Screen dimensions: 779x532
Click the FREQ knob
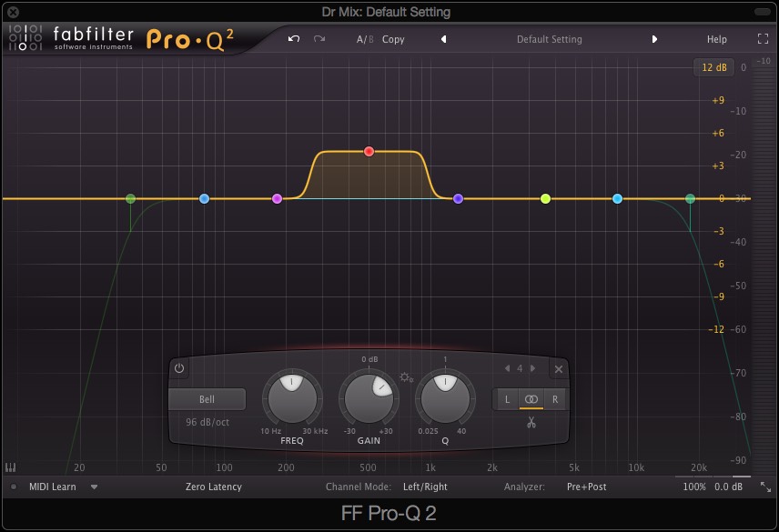tap(292, 399)
